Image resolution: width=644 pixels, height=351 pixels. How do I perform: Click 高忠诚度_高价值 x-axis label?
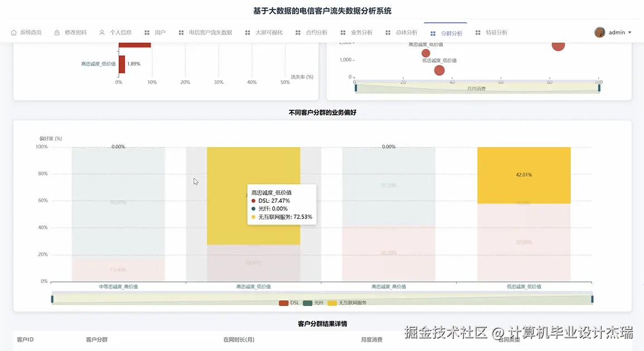389,286
